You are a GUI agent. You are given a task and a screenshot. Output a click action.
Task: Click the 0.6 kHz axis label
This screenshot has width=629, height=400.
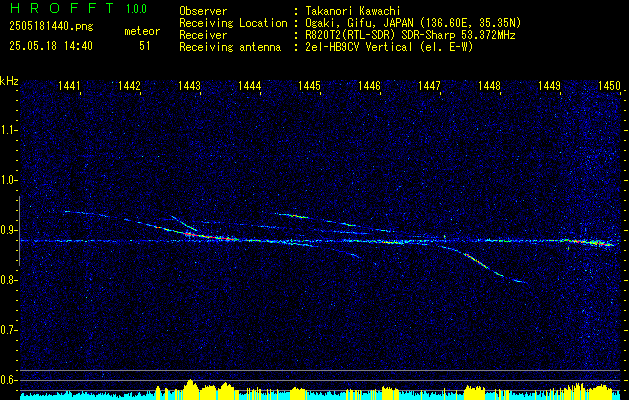point(8,380)
